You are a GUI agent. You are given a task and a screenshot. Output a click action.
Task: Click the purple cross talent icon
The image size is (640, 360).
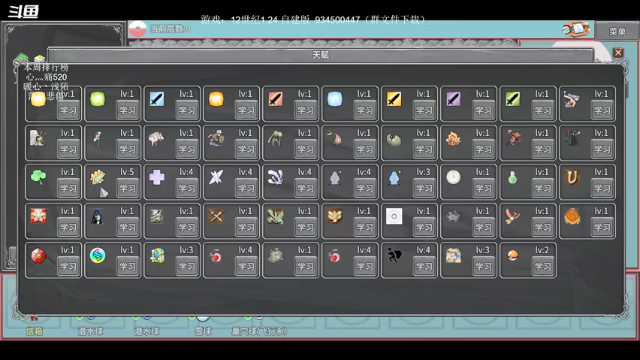pos(157,178)
